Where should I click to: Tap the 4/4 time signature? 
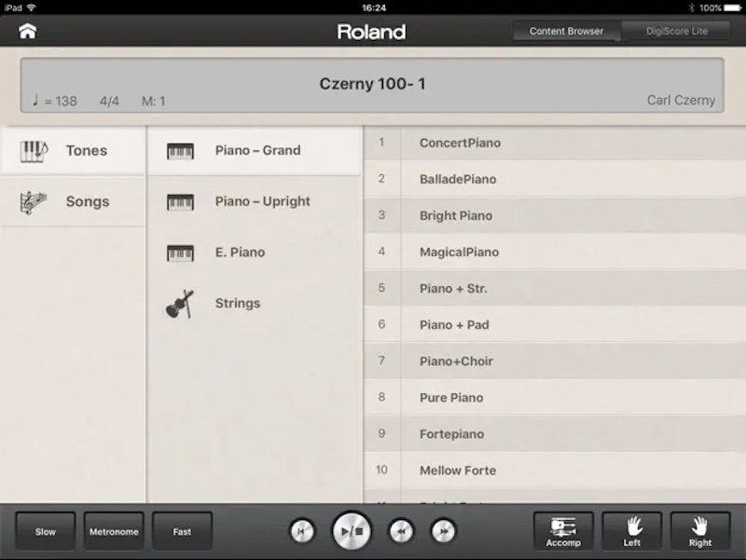[109, 102]
